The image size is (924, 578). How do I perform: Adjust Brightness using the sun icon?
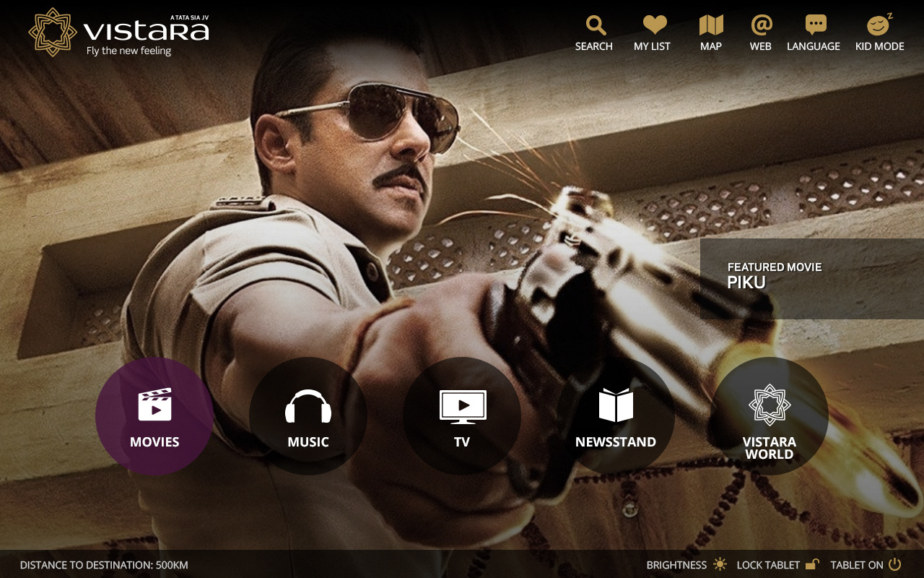(x=720, y=564)
